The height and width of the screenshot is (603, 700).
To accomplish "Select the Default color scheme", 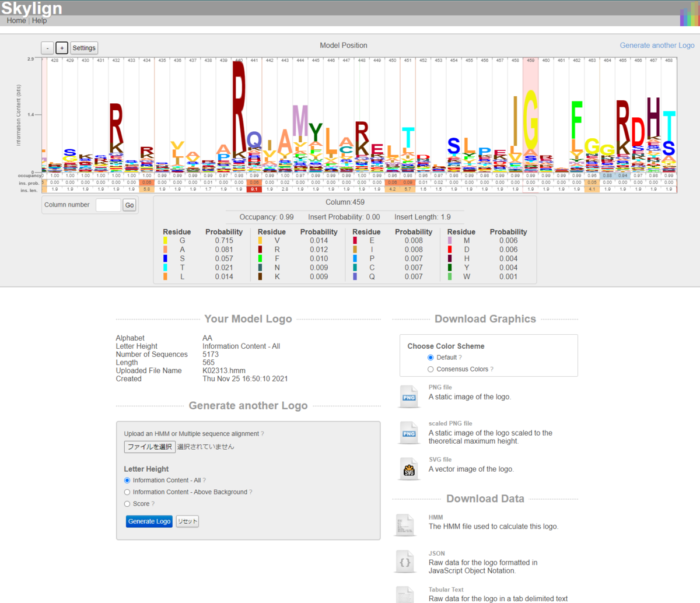I will click(430, 357).
